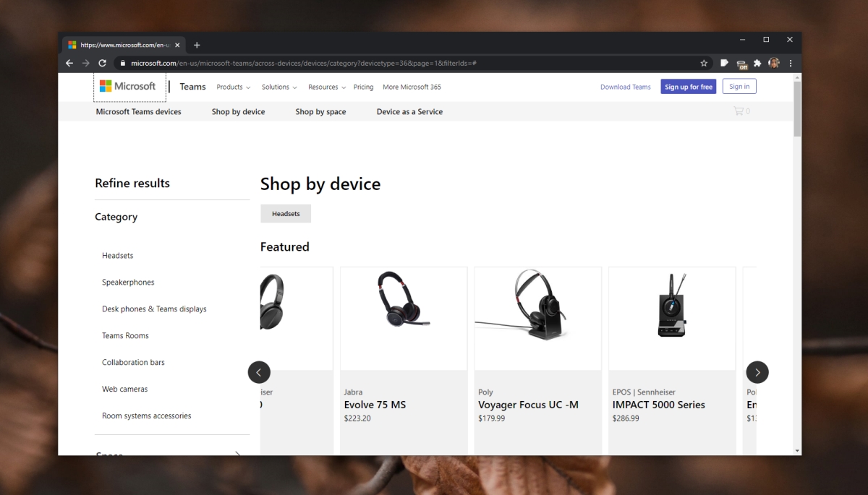Image resolution: width=868 pixels, height=495 pixels.
Task: Show previous featured devices in carousel
Action: (x=259, y=372)
